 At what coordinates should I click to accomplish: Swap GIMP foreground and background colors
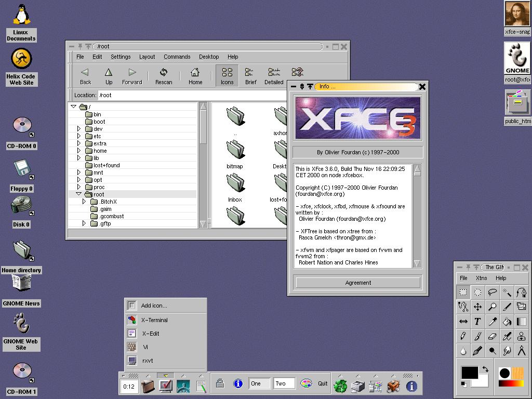pos(485,369)
